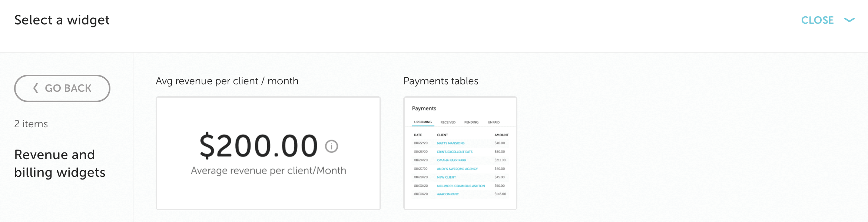This screenshot has width=868, height=222.
Task: Click the MATTS MANSIONS client link
Action: pos(450,143)
